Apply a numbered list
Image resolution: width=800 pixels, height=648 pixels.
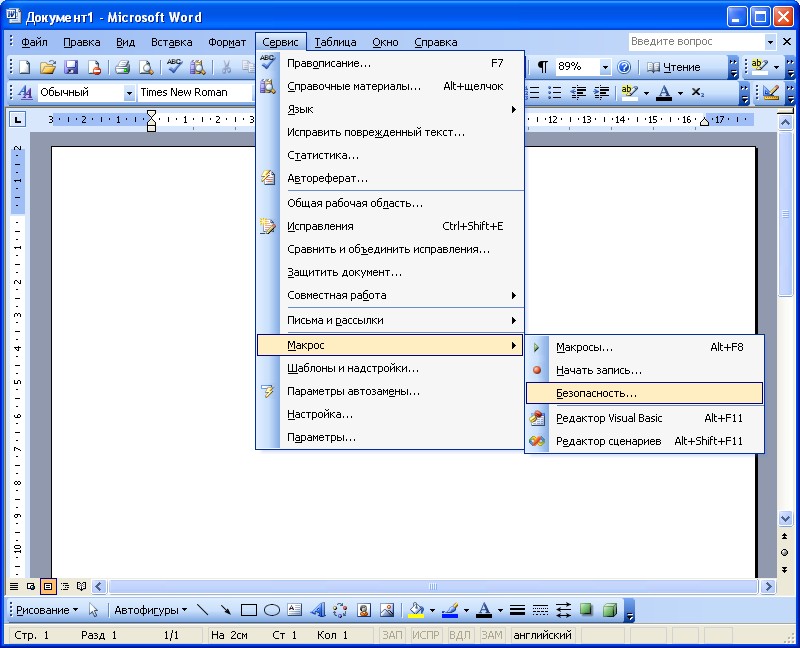point(533,92)
